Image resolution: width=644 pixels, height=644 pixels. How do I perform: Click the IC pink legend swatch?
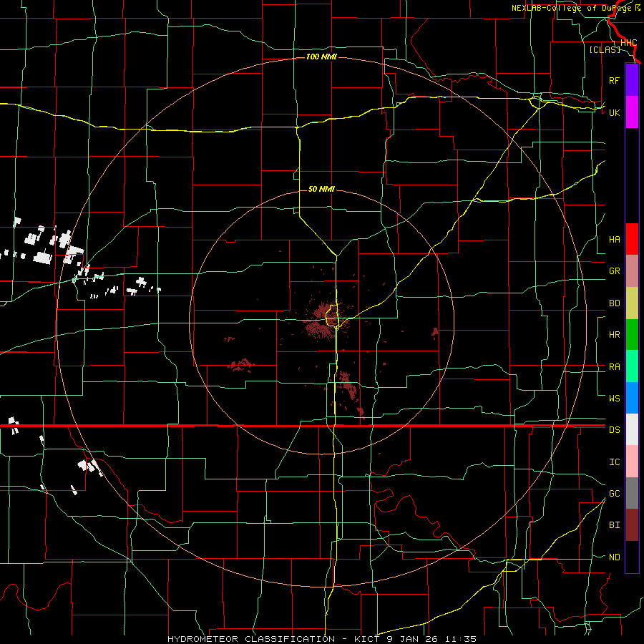(632, 462)
